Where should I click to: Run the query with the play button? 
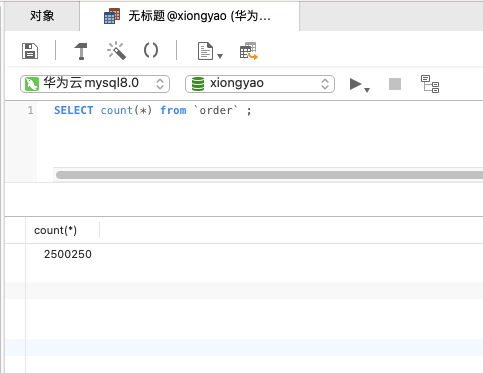point(355,84)
